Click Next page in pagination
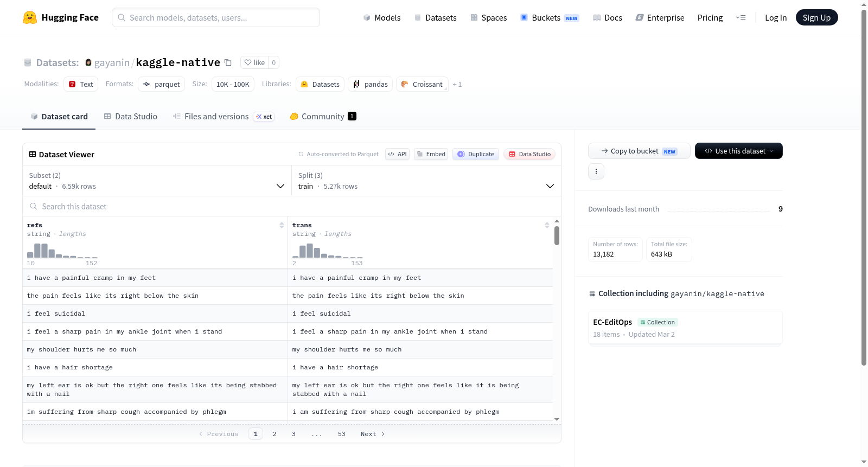The image size is (868, 467). 373,434
